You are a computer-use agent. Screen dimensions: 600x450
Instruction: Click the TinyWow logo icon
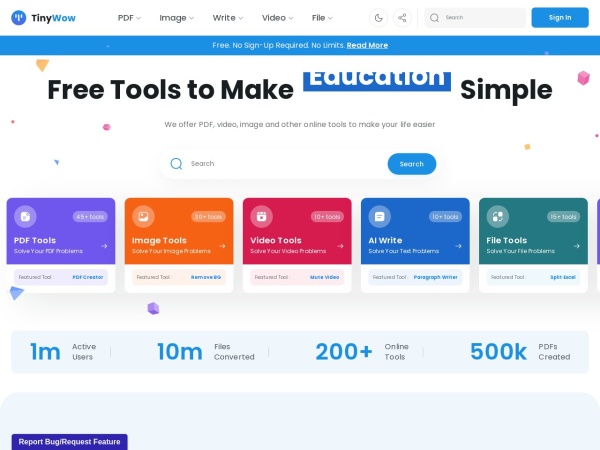click(18, 17)
